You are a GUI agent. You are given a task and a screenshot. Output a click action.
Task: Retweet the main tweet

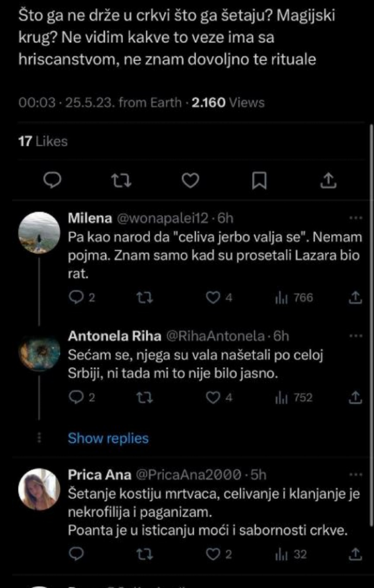[121, 180]
